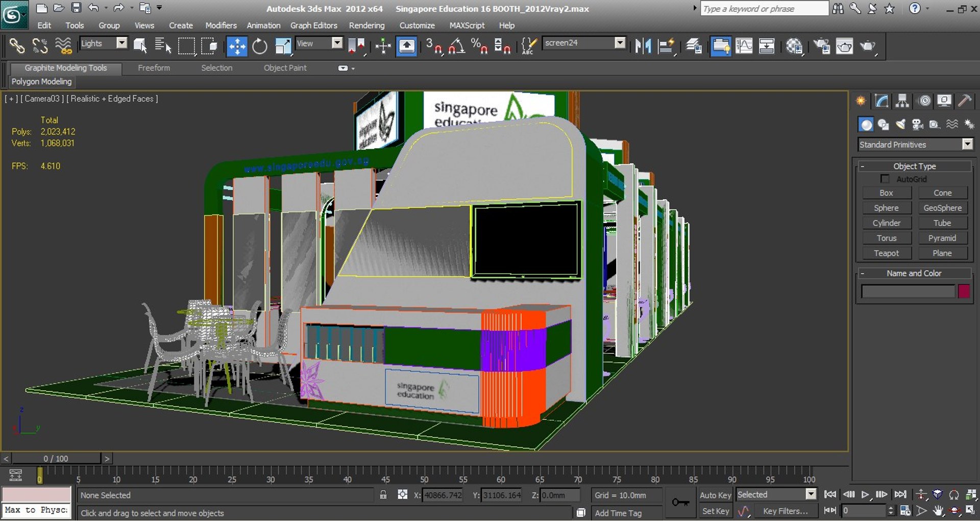980x521 pixels.
Task: Click the Torus object button
Action: click(887, 238)
